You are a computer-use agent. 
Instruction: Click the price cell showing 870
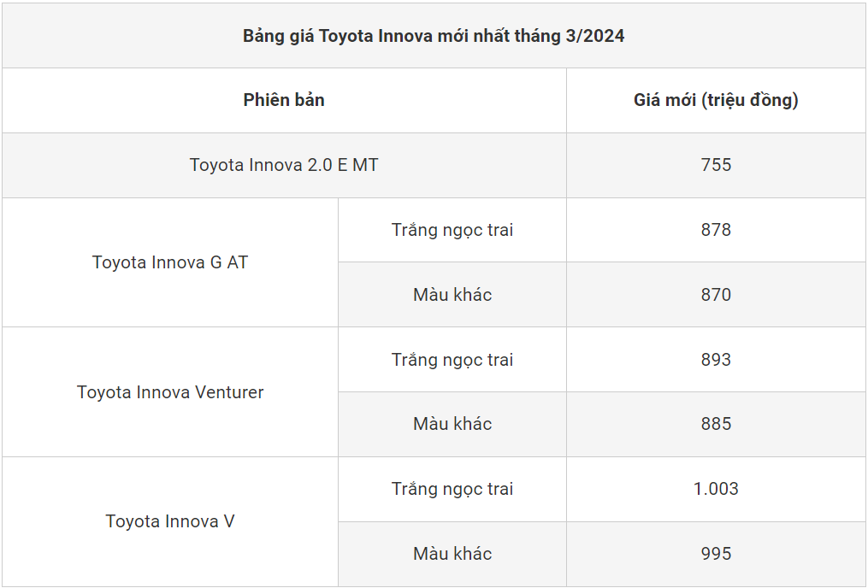coord(716,295)
